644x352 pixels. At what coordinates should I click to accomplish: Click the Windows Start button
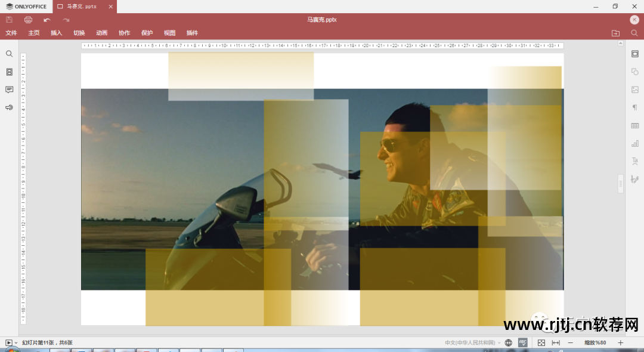(x=11, y=350)
